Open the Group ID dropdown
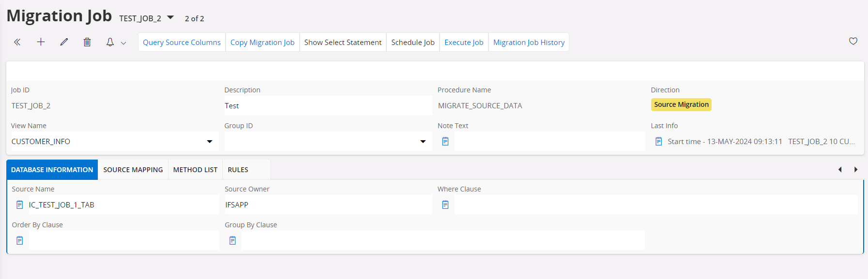The width and height of the screenshot is (868, 279). tap(423, 141)
